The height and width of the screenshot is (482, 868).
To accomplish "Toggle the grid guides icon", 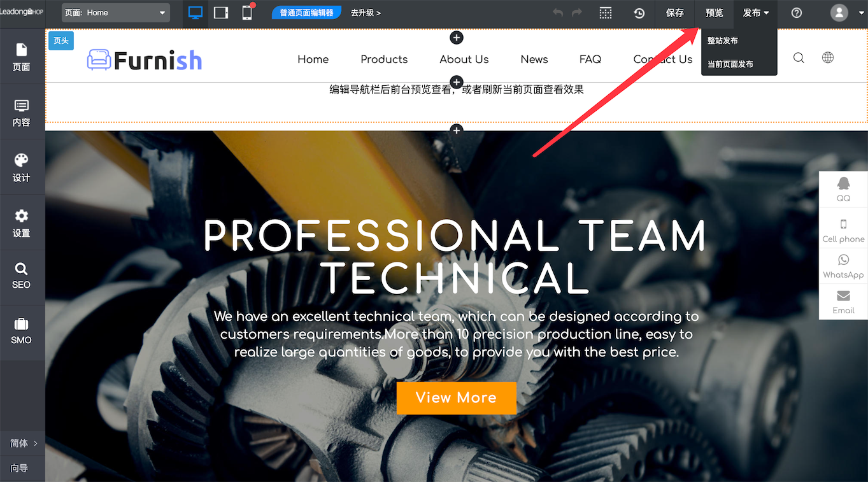I will [606, 13].
